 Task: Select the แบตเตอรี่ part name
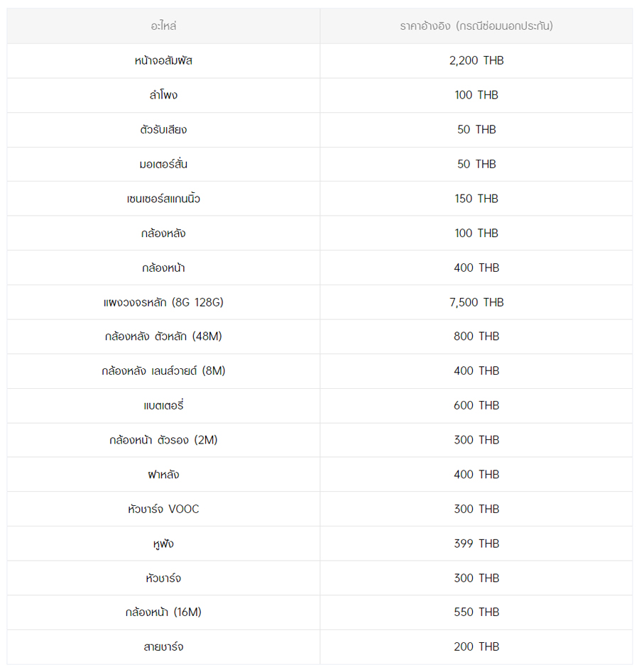(x=163, y=406)
